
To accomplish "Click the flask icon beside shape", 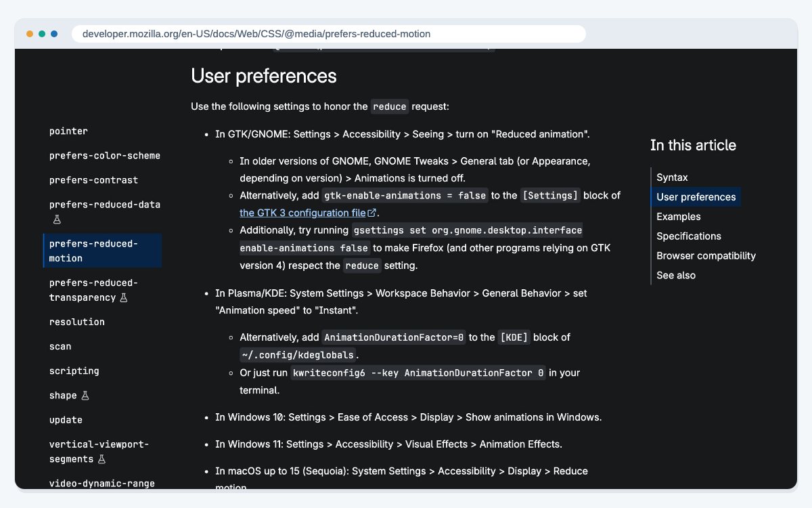I will click(x=85, y=395).
